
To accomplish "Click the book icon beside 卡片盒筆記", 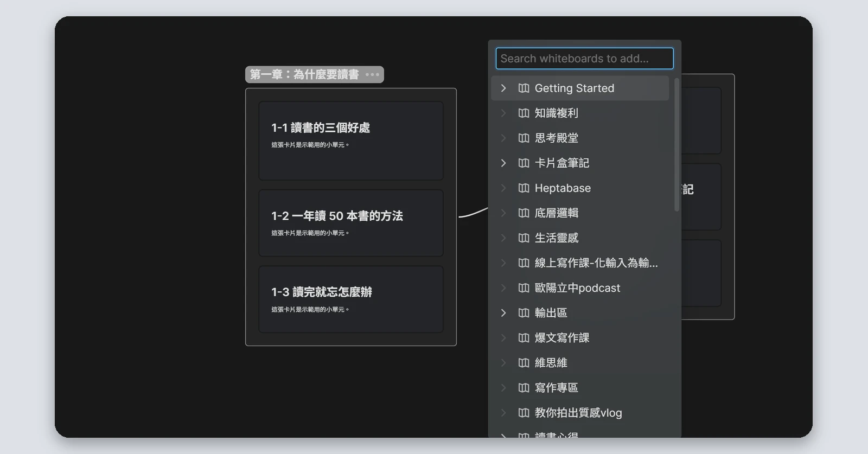I will point(524,163).
